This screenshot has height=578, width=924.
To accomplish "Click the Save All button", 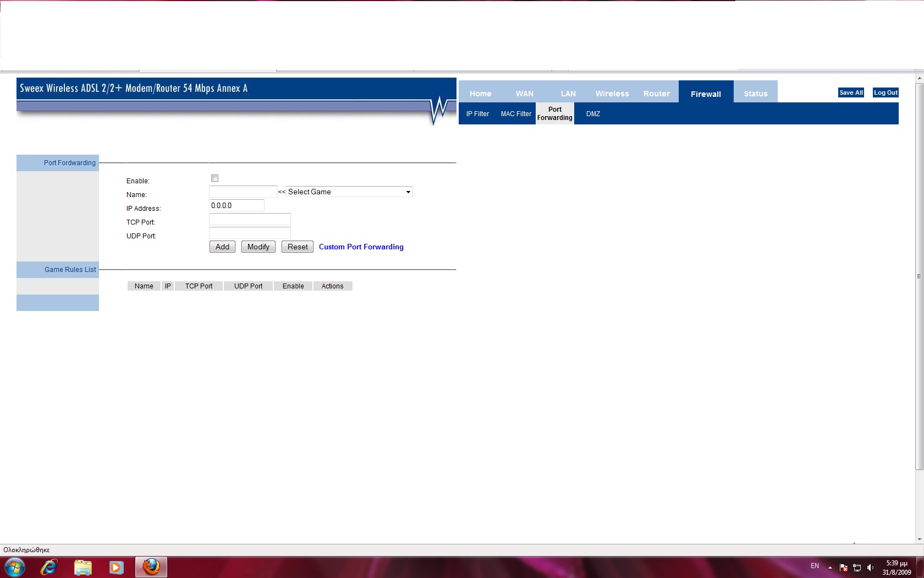I will click(x=851, y=92).
